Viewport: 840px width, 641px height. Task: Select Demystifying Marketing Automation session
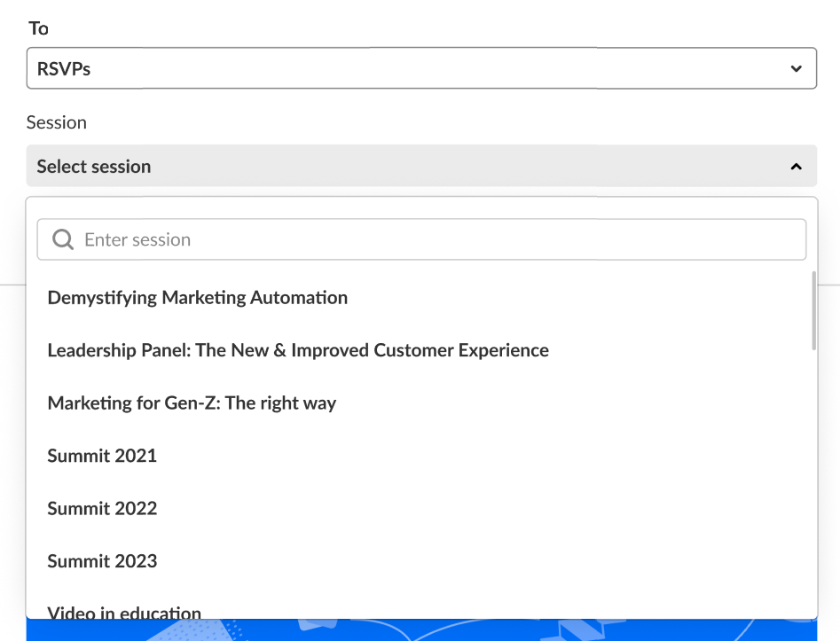point(198,298)
